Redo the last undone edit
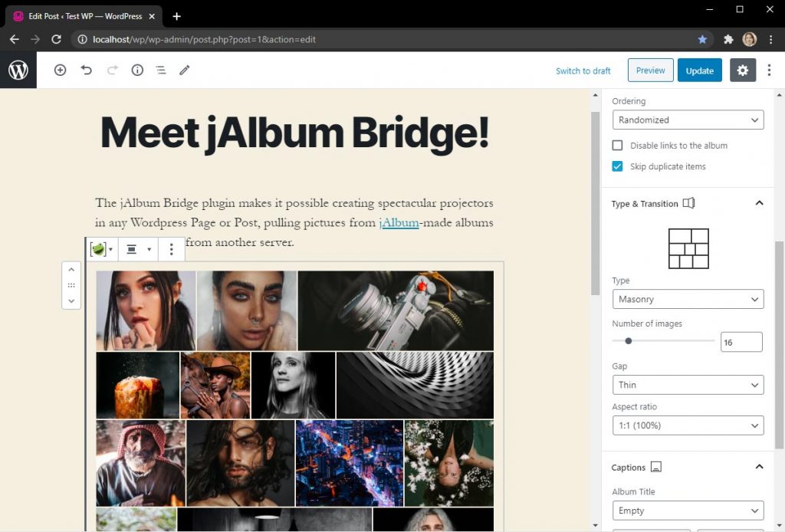This screenshot has width=785, height=532. pyautogui.click(x=112, y=70)
